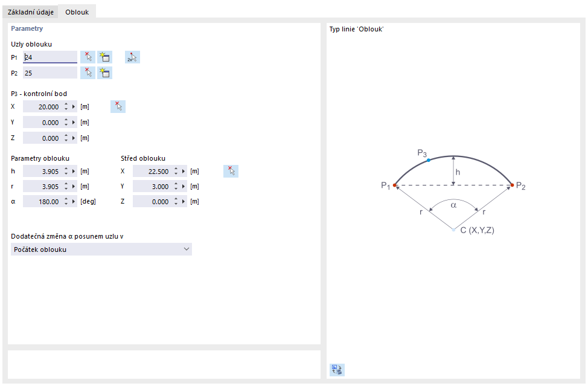This screenshot has width=588, height=386.
Task: Click the pick-node icon next to P2
Action: click(x=88, y=73)
